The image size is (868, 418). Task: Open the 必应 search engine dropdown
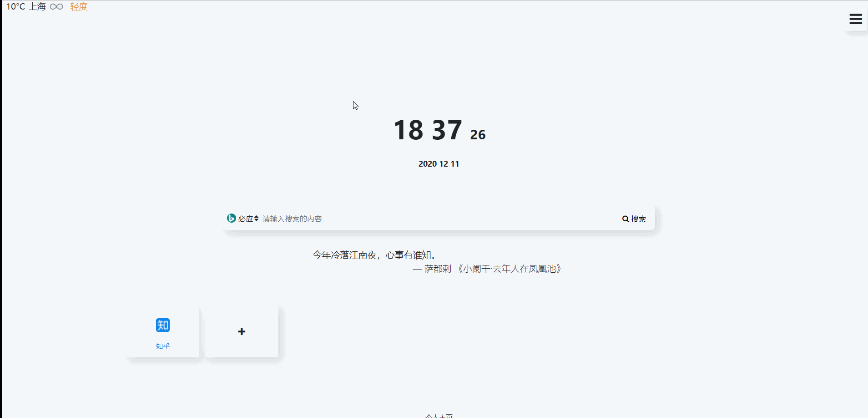(248, 219)
